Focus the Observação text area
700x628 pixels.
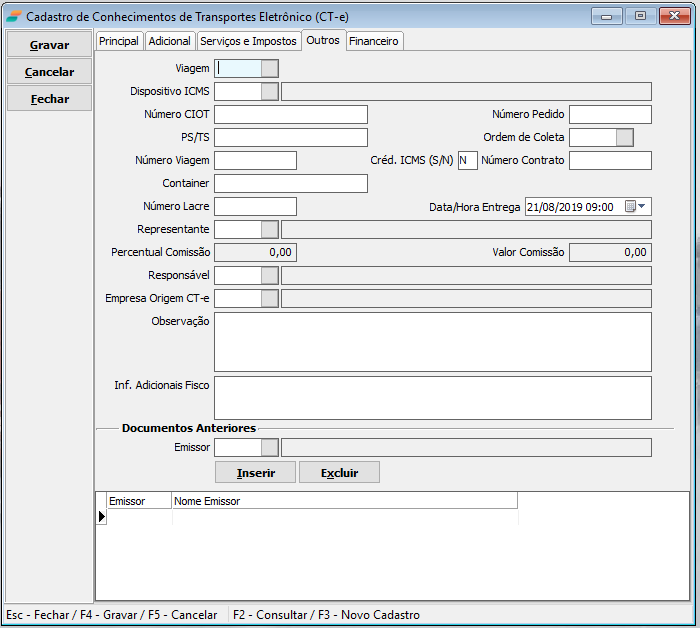(x=432, y=341)
